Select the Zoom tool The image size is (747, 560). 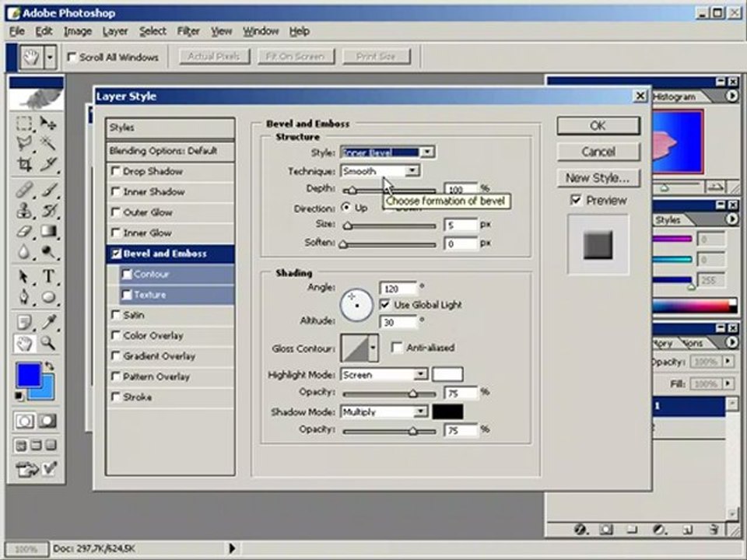tap(48, 343)
